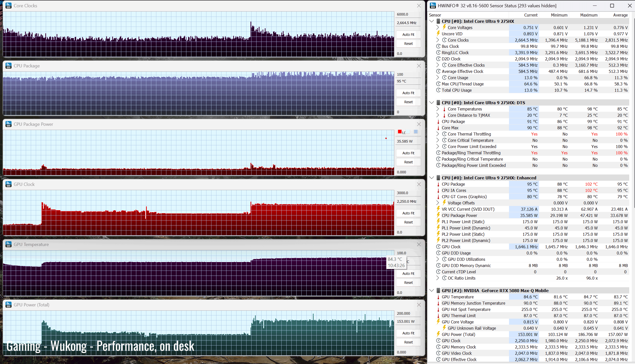Click the red color swatch in CPU Package Power graph
Screen dimensions: 635x364
(400, 132)
